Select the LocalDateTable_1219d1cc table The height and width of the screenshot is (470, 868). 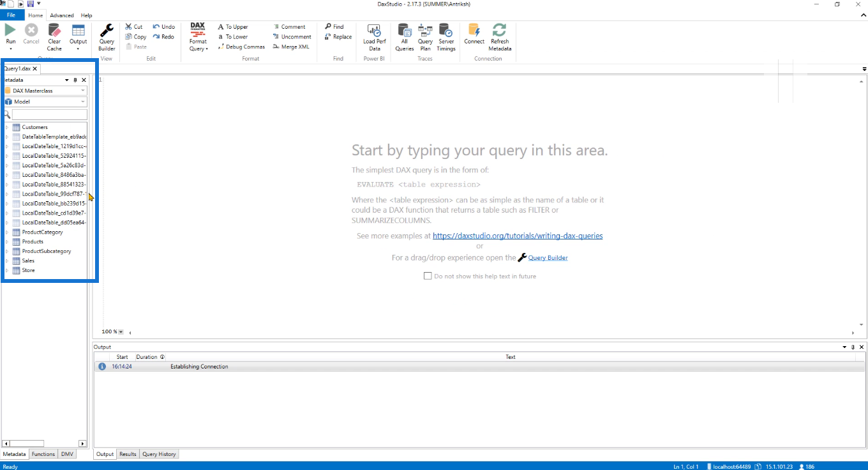[x=54, y=146]
